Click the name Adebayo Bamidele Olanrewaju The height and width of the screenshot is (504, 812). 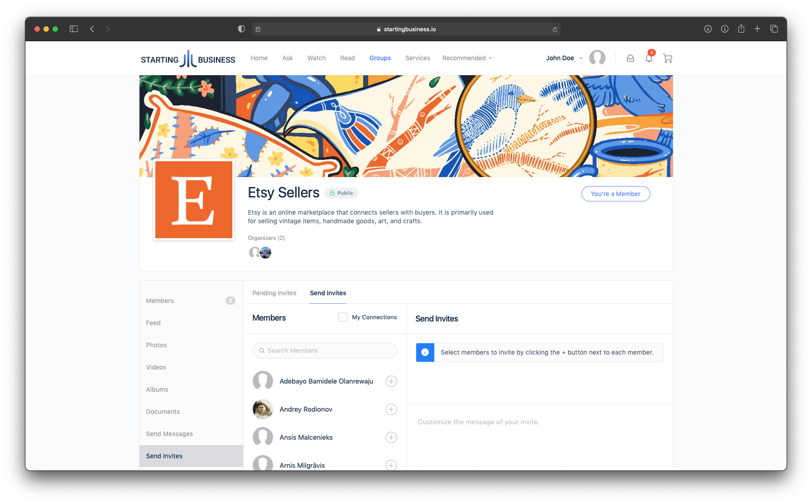pos(327,381)
